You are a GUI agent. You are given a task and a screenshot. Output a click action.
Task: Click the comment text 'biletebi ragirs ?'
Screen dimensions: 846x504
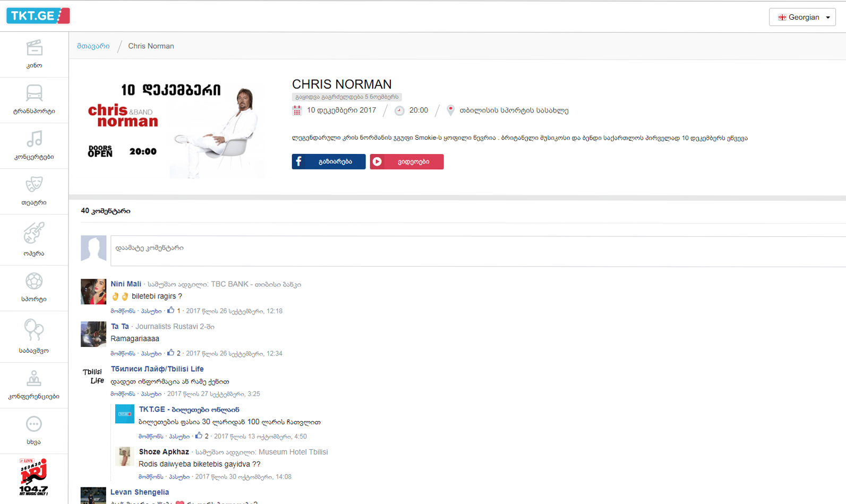point(157,296)
